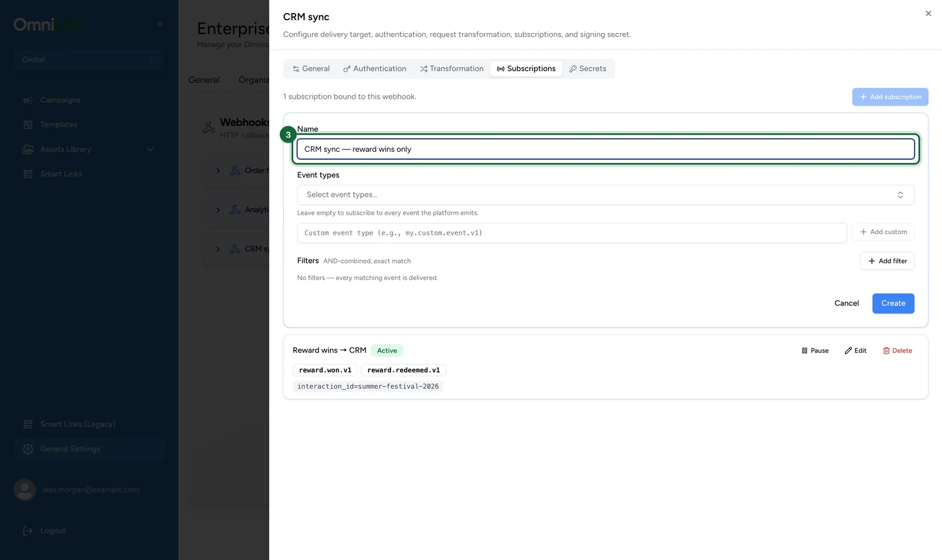Select the Subscriptions tab

(x=526, y=69)
